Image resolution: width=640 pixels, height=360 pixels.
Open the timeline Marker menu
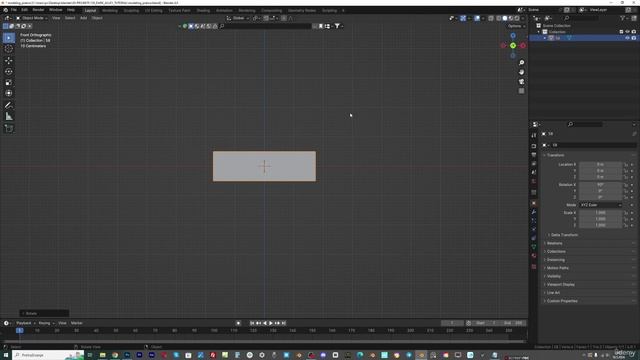77,323
